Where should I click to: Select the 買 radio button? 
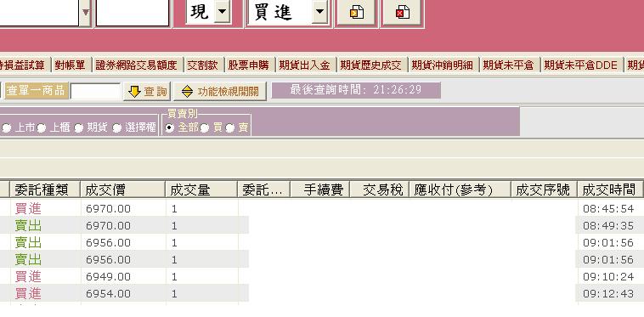pyautogui.click(x=205, y=128)
